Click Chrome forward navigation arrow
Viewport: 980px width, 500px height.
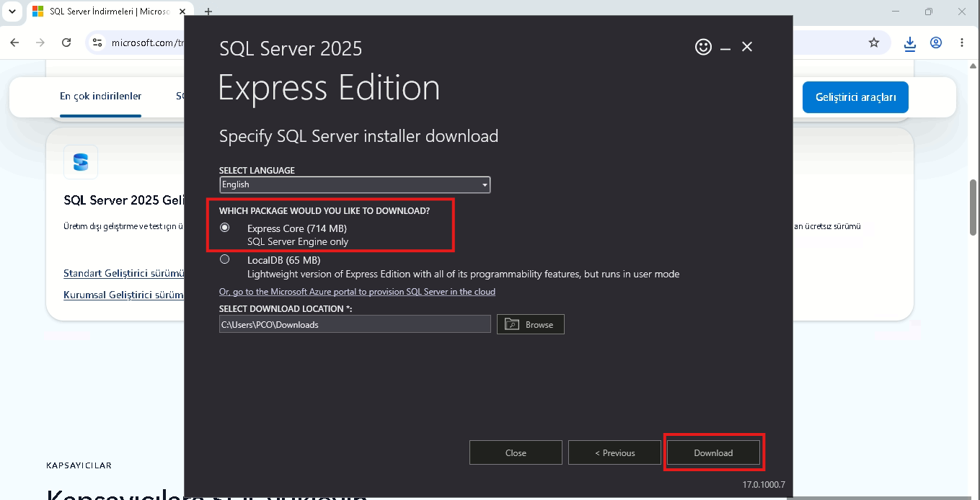pos(40,43)
